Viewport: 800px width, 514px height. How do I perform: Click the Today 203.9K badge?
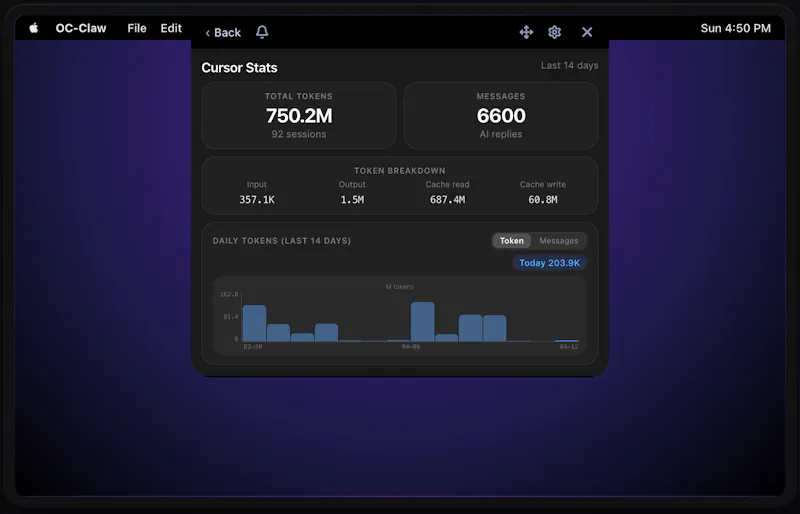549,263
